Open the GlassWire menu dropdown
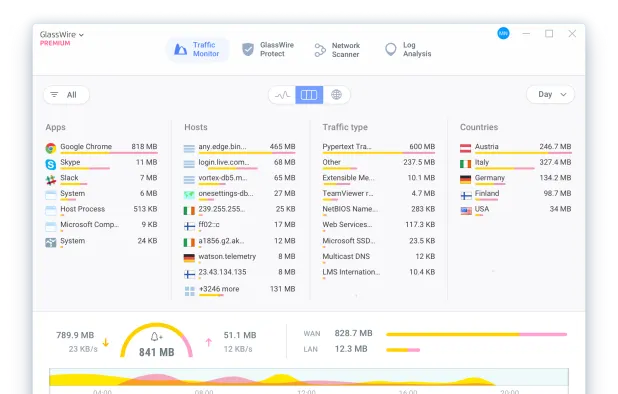Viewport: 618px width, 394px height. pyautogui.click(x=62, y=35)
